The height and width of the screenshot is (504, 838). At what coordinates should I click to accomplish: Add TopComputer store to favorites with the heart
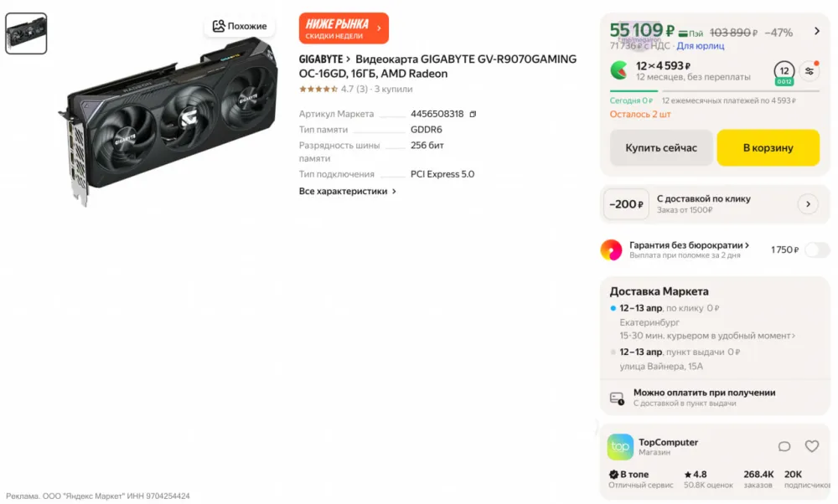811,446
